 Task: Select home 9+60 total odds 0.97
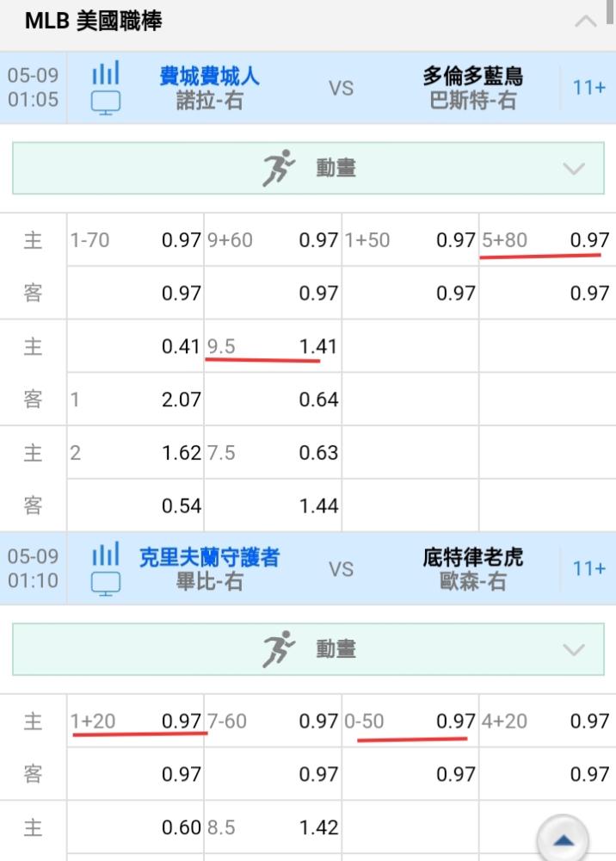pos(273,240)
